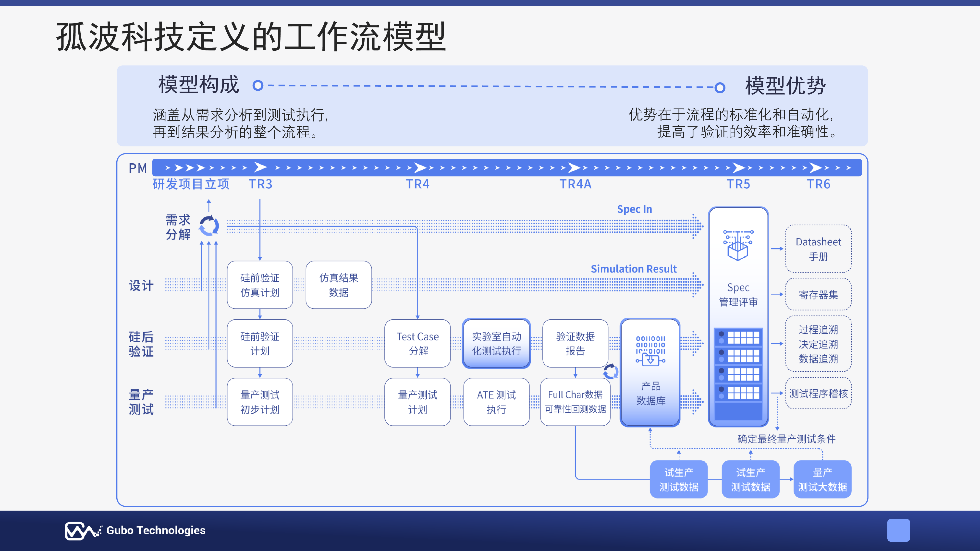Click the TR4A milestone label
This screenshot has height=551, width=980.
coord(575,184)
